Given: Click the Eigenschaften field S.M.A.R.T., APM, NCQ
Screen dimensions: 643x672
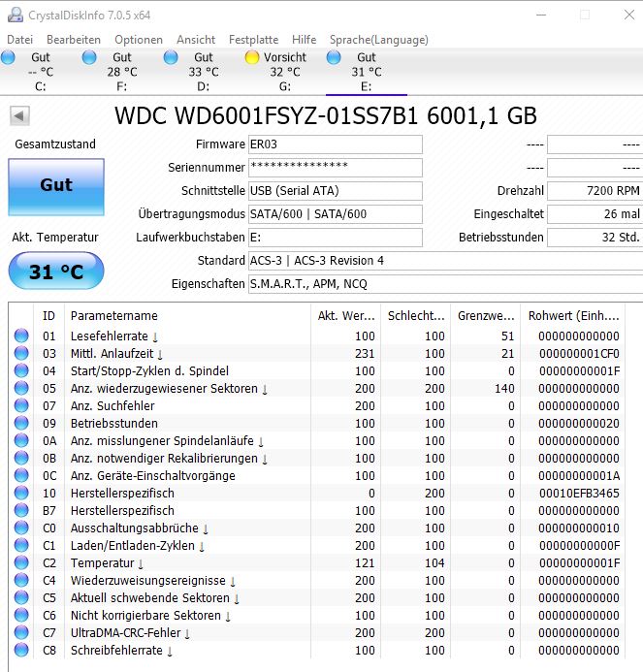Looking at the screenshot, I should pyautogui.click(x=446, y=284).
